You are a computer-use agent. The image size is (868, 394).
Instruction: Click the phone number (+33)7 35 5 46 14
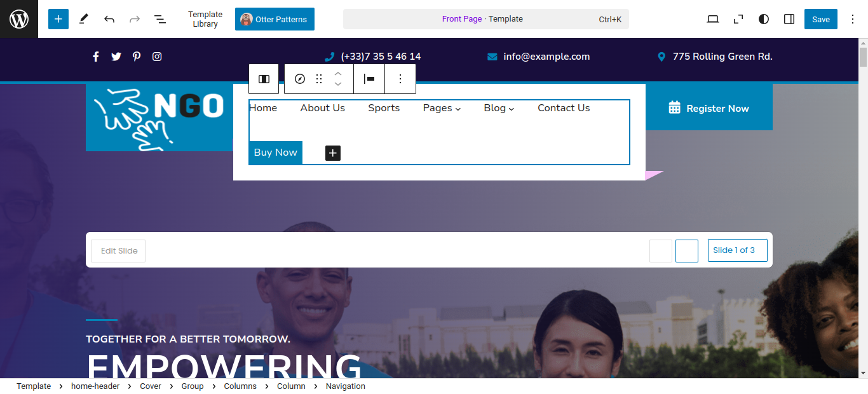(381, 57)
